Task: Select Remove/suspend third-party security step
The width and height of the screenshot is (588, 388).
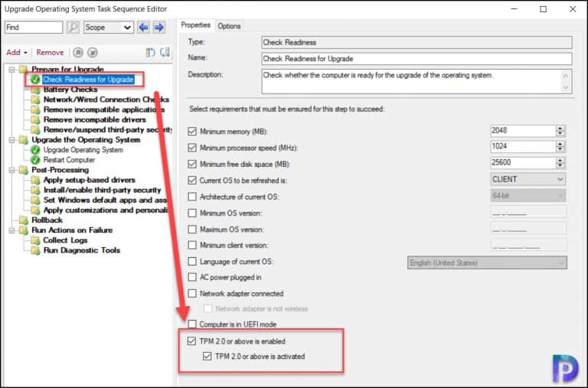Action: (108, 130)
